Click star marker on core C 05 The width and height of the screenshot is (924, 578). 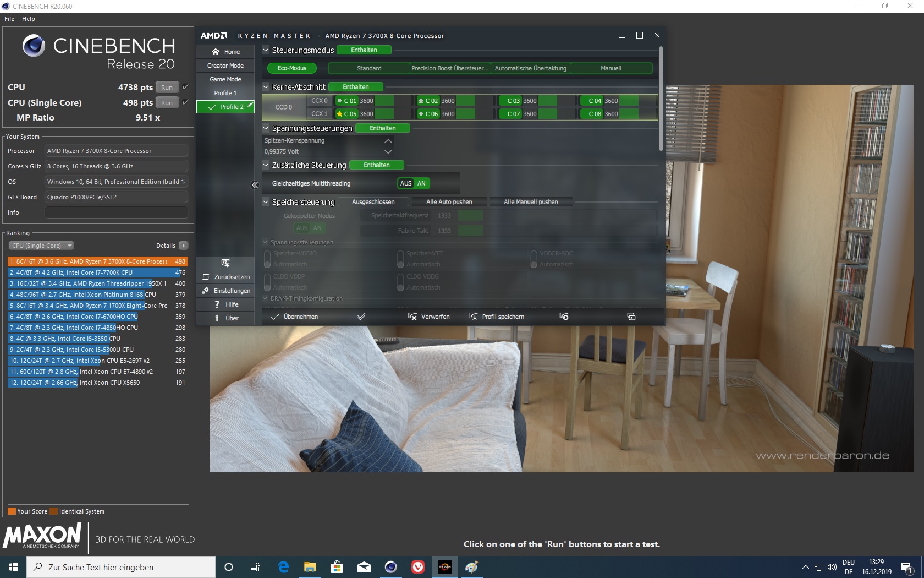339,114
